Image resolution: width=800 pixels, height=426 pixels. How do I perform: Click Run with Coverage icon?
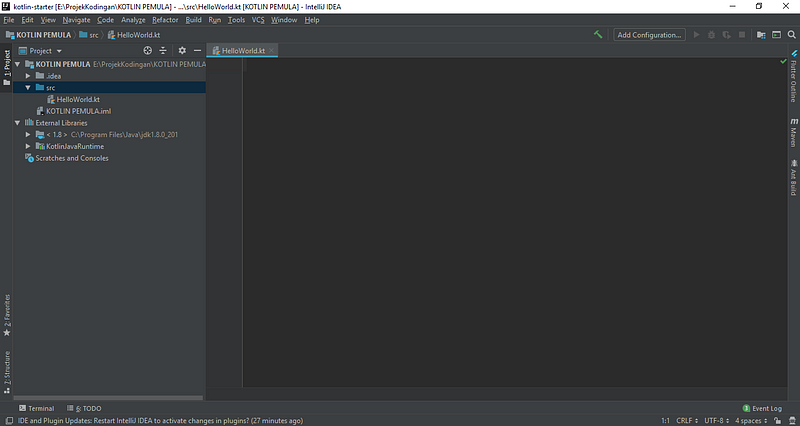click(x=727, y=35)
